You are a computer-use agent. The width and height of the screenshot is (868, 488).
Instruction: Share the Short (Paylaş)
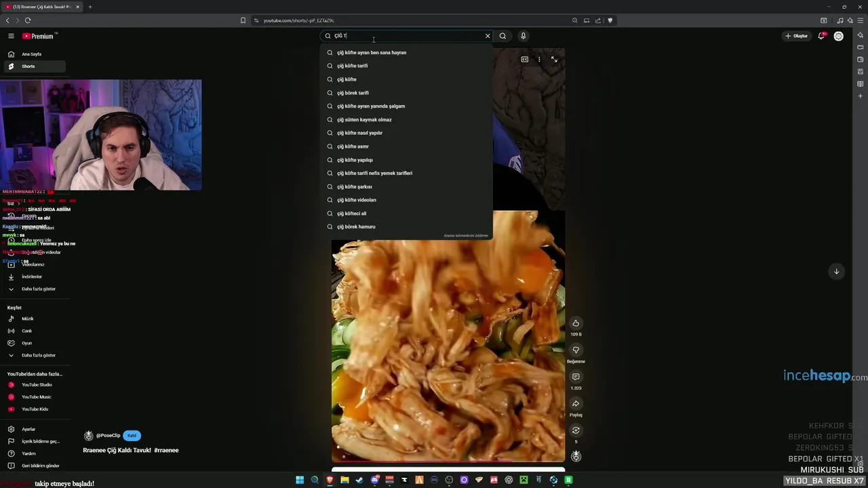(576, 403)
